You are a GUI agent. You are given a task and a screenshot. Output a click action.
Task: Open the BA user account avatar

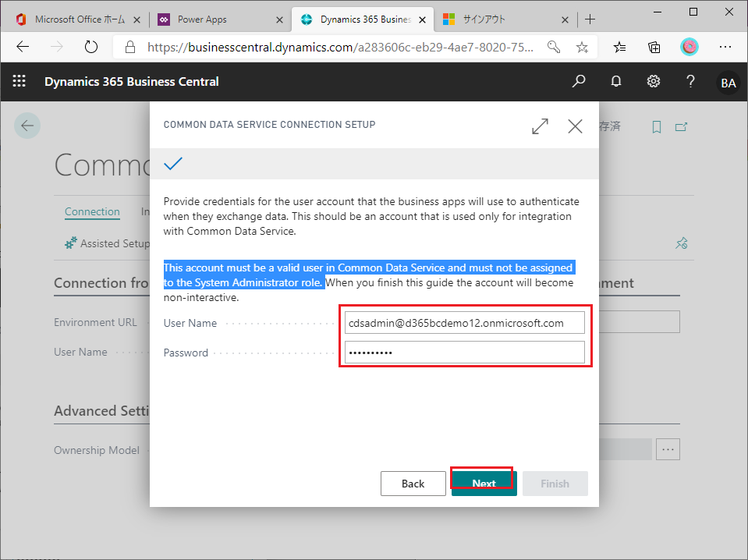[x=728, y=83]
